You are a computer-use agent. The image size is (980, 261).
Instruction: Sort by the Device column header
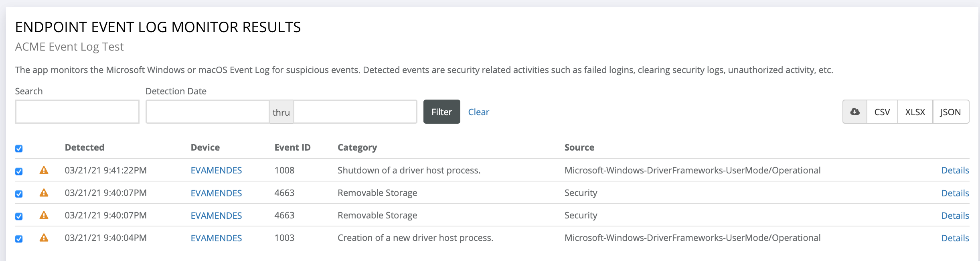coord(205,147)
